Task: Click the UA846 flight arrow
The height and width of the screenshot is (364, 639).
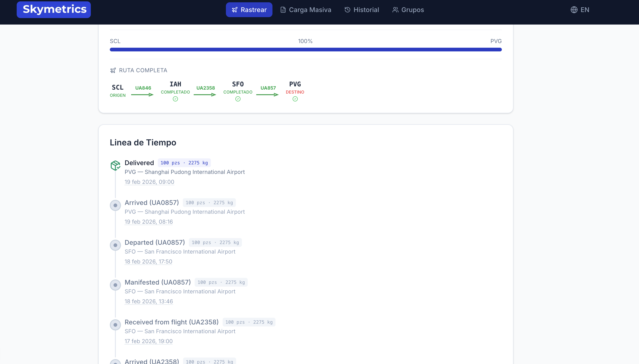Action: coord(142,95)
